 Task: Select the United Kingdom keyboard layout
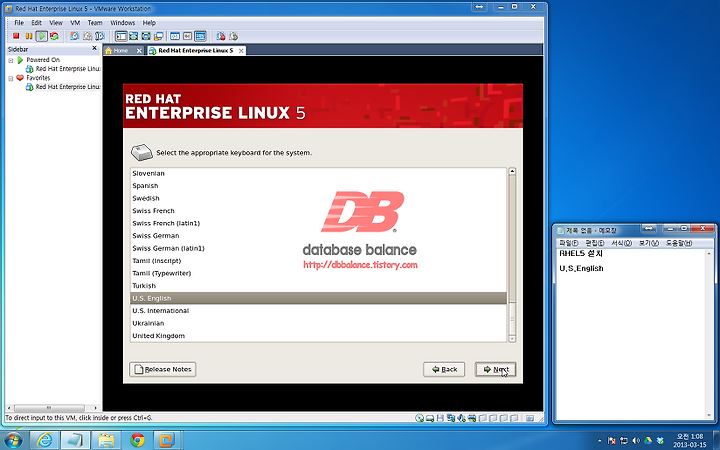point(318,336)
